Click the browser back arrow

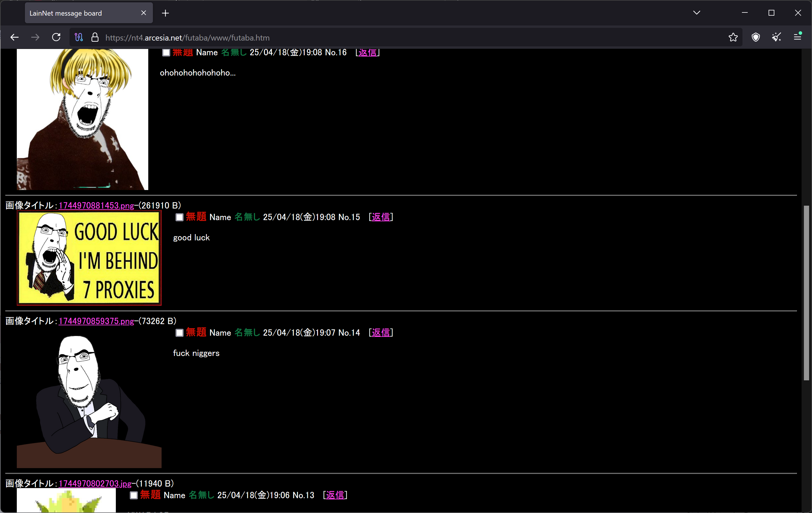(x=14, y=37)
